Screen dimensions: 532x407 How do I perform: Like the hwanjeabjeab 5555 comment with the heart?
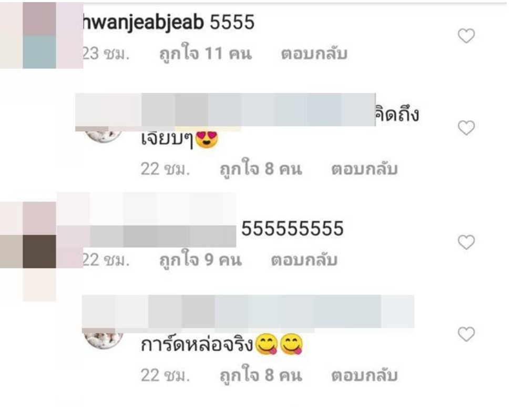point(466,36)
